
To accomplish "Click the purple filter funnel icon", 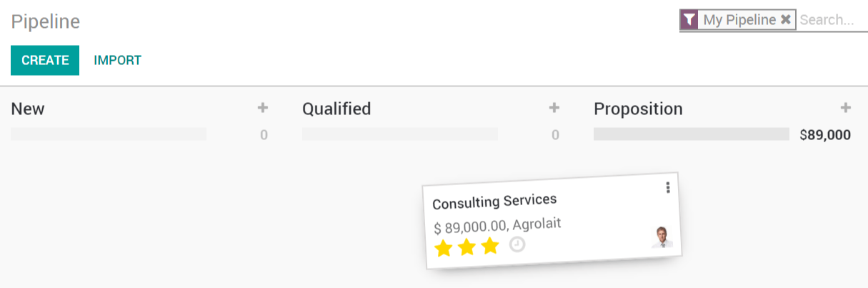I will coord(689,20).
